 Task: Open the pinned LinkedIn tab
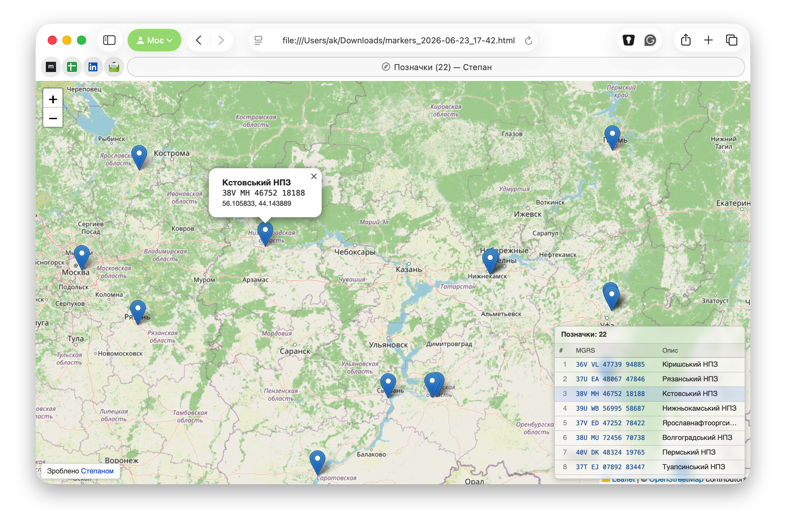[93, 67]
